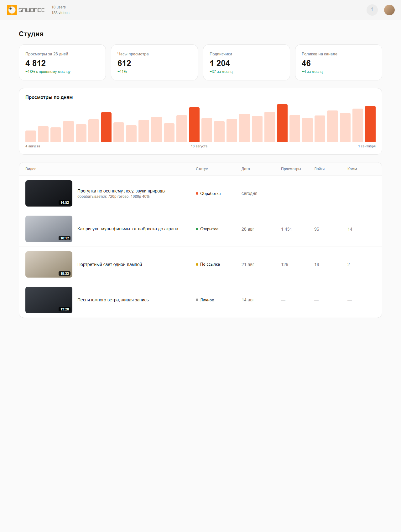Click the '1 сентября' axis label
The height and width of the screenshot is (532, 401).
367,146
